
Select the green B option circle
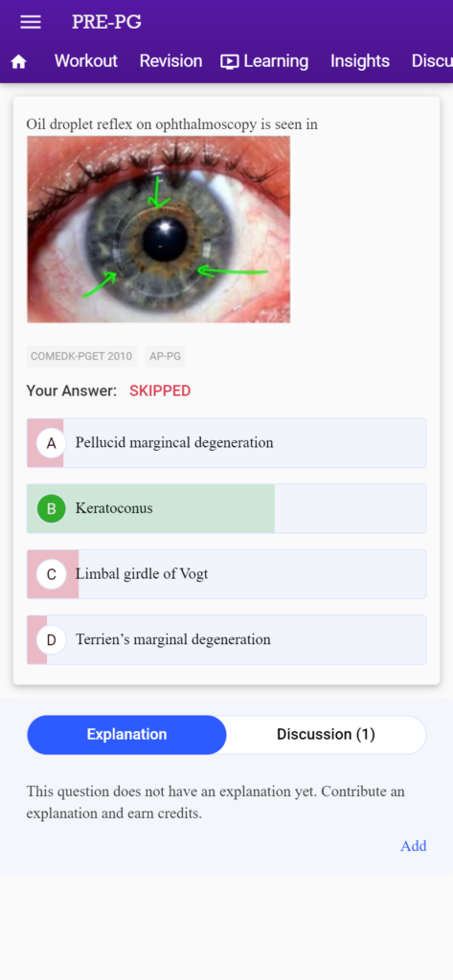pos(52,509)
